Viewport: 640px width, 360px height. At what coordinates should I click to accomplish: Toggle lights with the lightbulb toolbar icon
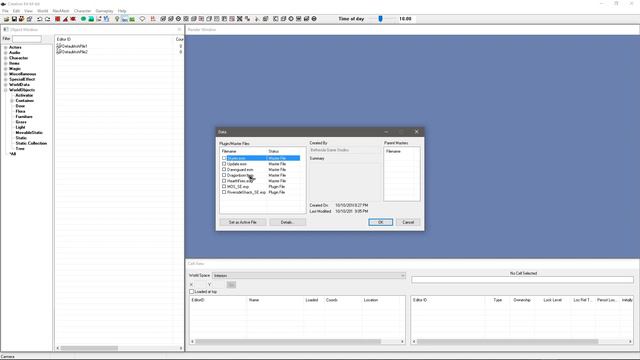point(117,19)
